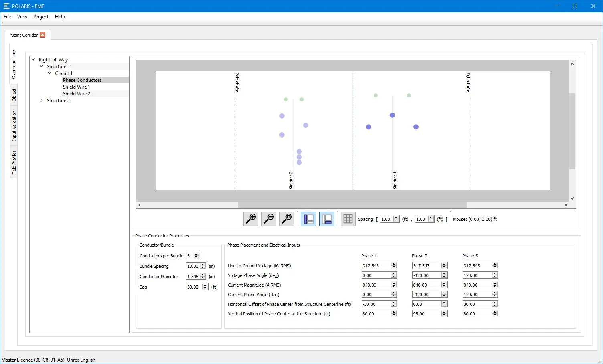Click the zoom in magnifier icon
The width and height of the screenshot is (603, 364).
click(x=250, y=219)
